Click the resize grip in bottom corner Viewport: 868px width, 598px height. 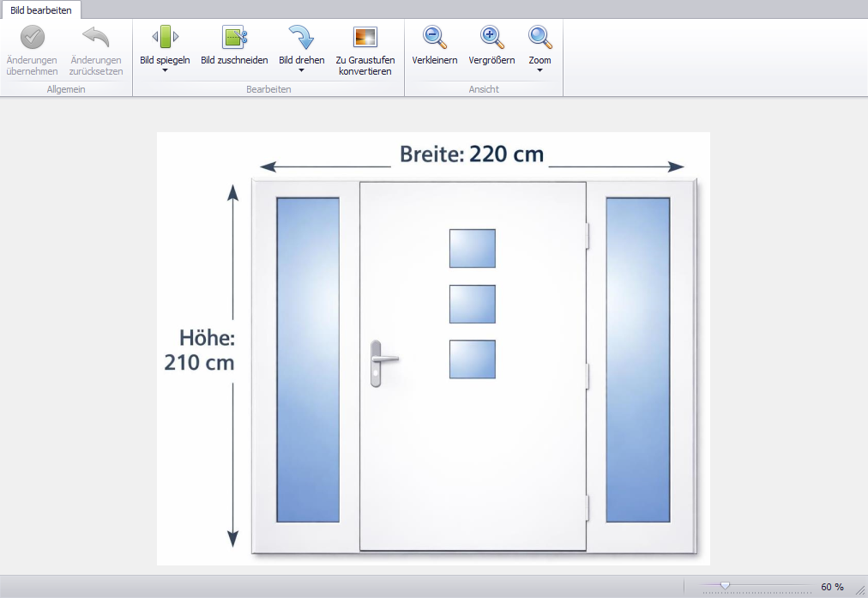(860, 590)
